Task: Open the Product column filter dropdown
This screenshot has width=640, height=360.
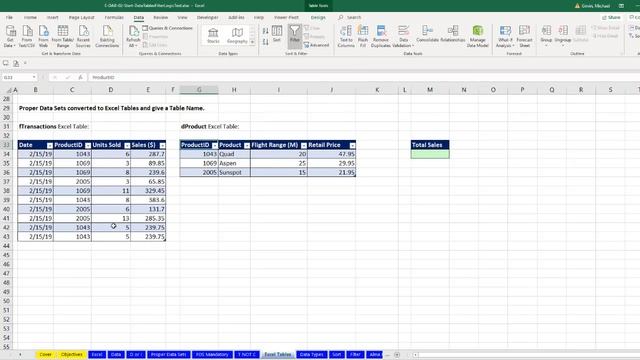Action: click(247, 145)
